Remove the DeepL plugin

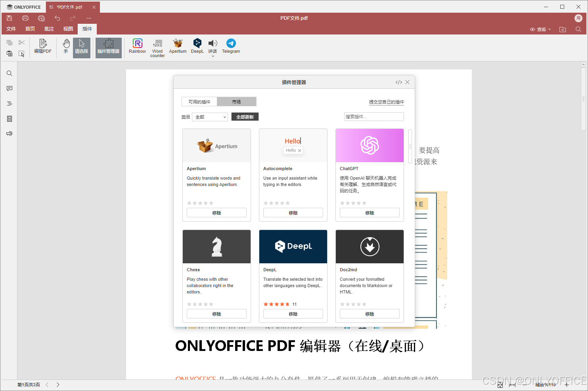pos(293,314)
